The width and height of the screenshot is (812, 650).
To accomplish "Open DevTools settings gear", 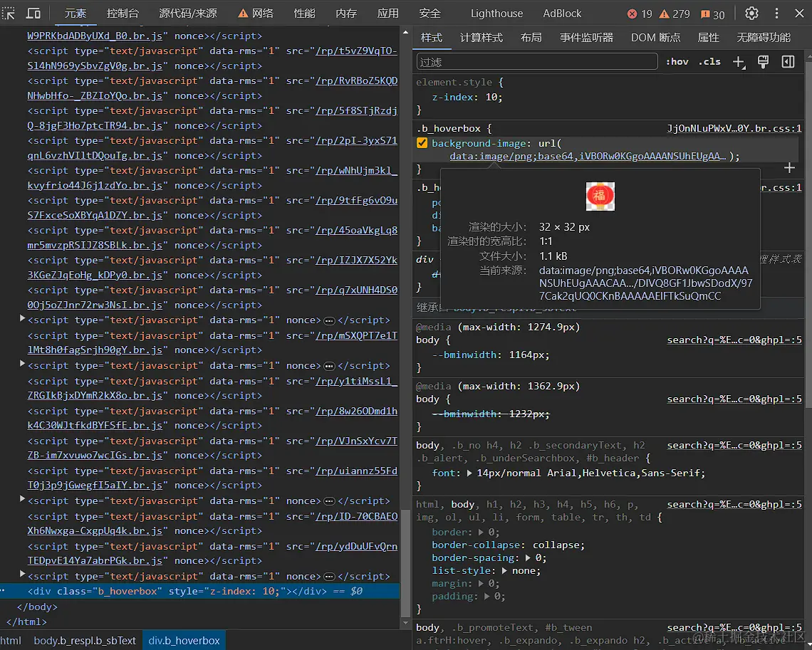I will (x=751, y=14).
